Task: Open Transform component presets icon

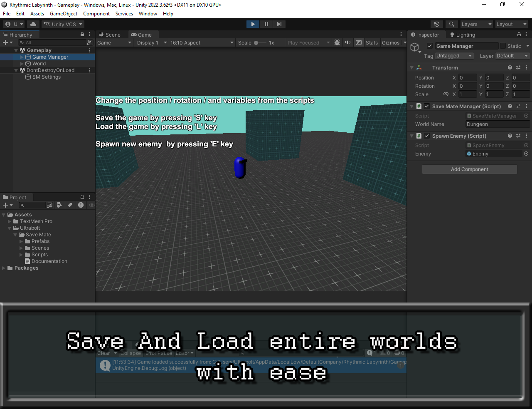Action: pos(518,67)
